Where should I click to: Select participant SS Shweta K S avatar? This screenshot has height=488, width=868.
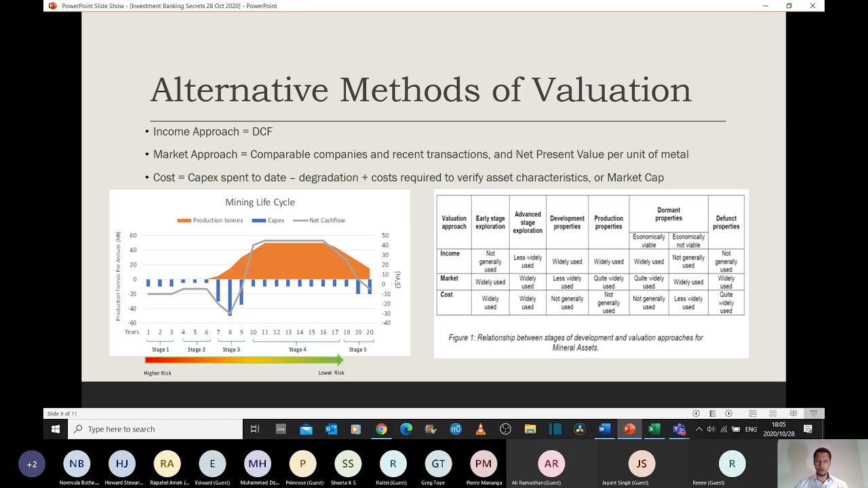(348, 464)
